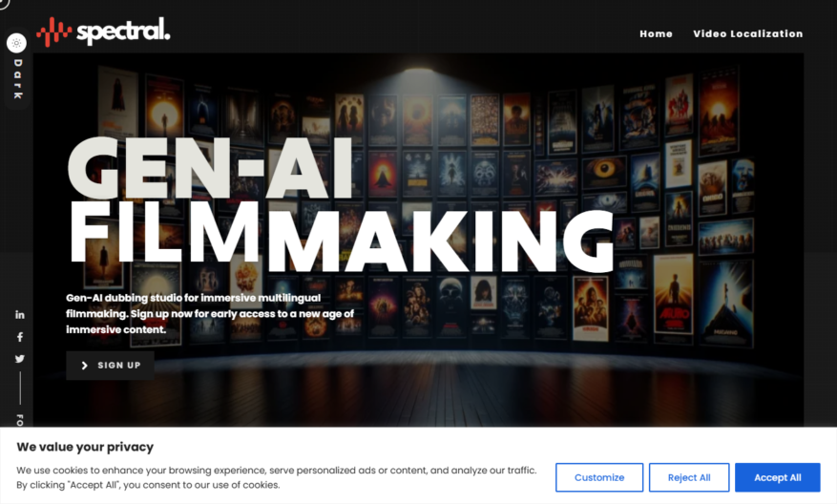837x504 pixels.
Task: Click the 'We value your privacy' heading
Action: point(85,447)
